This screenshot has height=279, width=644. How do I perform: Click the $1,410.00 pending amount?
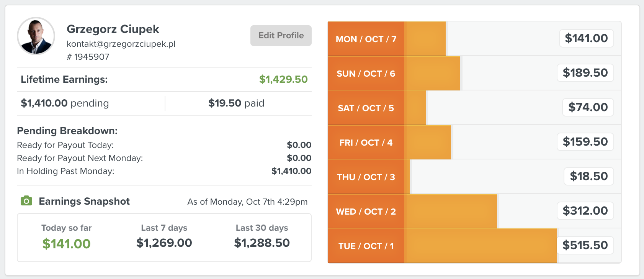point(44,103)
